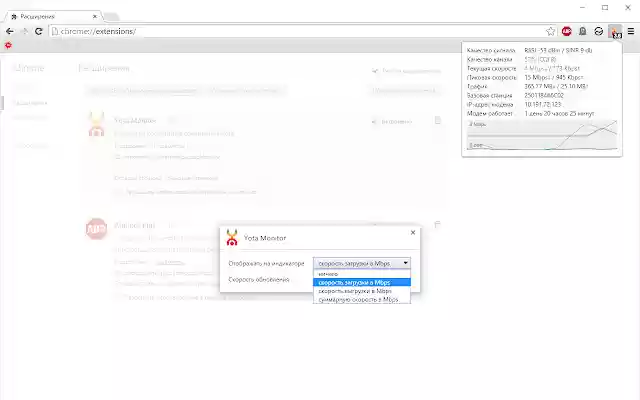Open the 'Отображать на индикаторе' combo box

click(x=362, y=263)
